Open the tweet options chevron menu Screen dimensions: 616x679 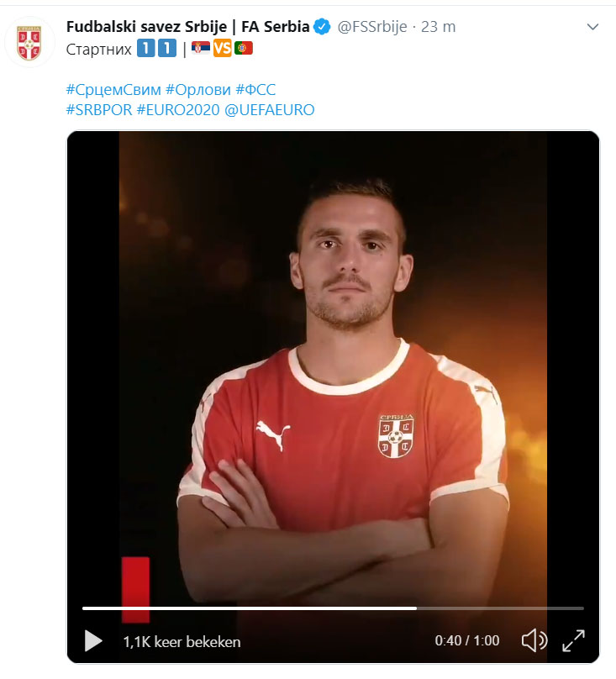[592, 27]
